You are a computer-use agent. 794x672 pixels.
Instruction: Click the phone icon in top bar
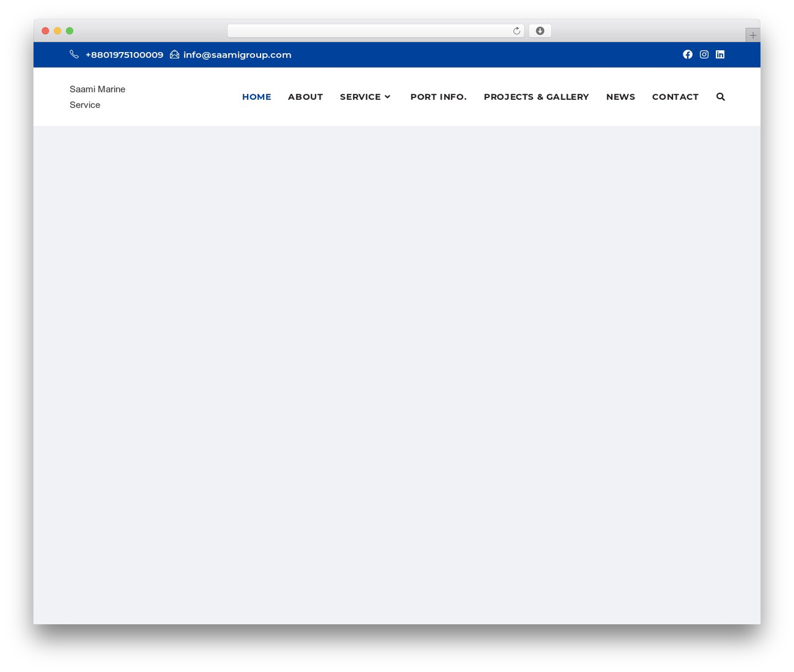pos(74,55)
